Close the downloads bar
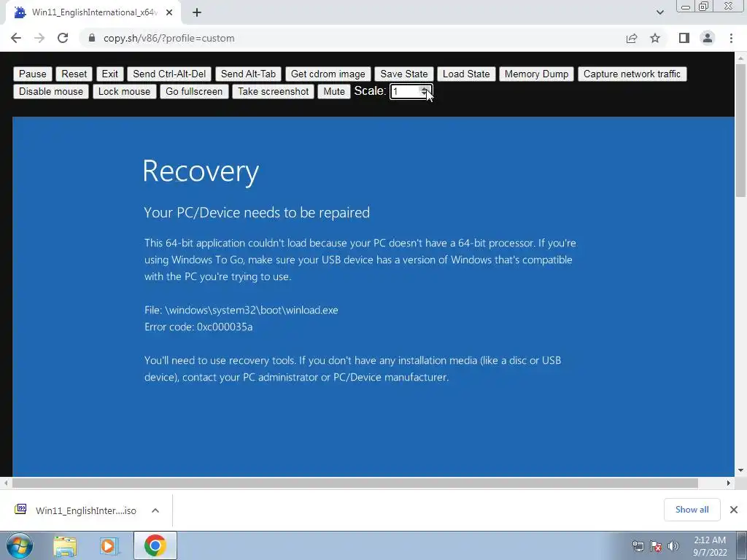The height and width of the screenshot is (560, 747). point(734,510)
